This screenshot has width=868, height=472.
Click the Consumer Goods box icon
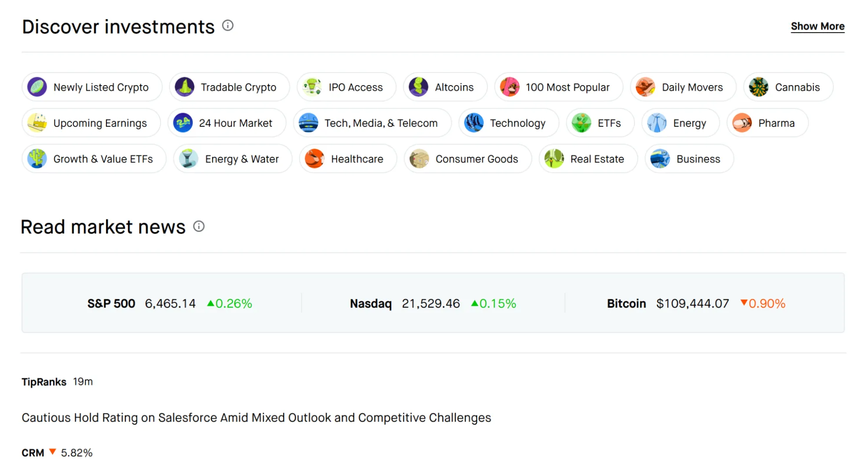click(x=419, y=159)
